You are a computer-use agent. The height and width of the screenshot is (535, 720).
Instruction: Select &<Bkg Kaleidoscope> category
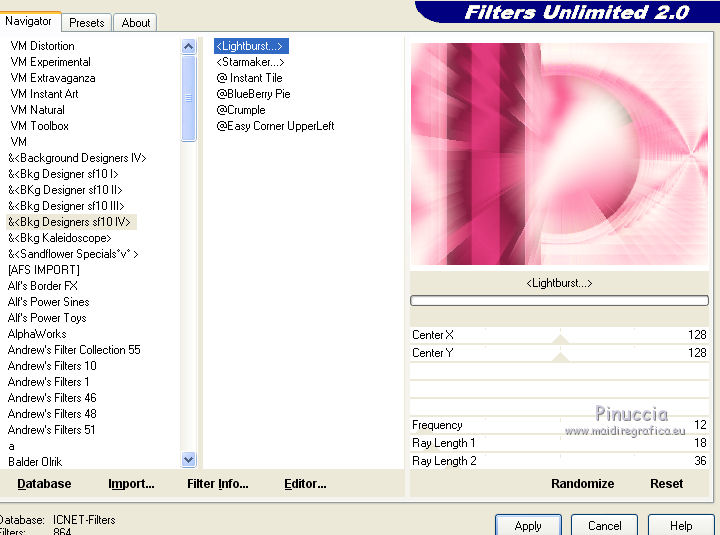60,238
